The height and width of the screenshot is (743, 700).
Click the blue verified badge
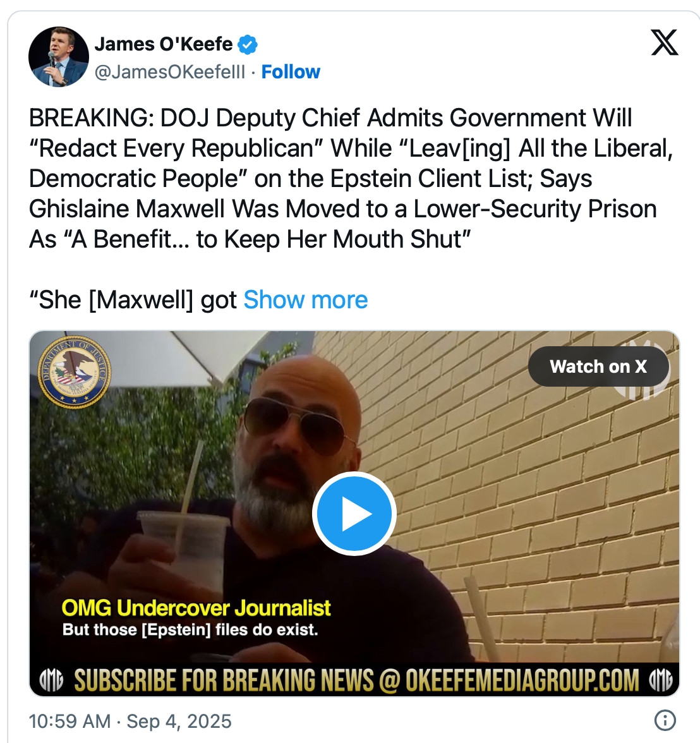click(x=248, y=44)
